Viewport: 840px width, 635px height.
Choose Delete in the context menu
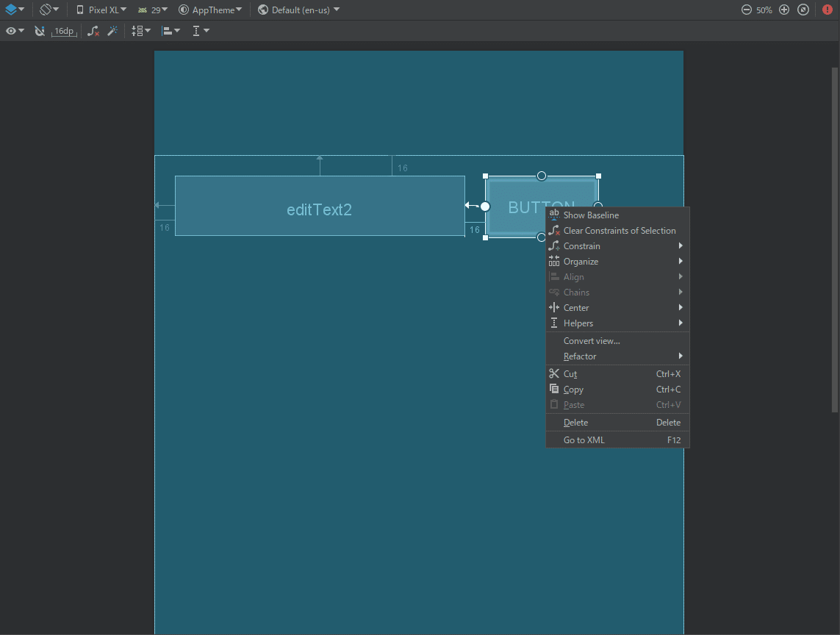click(617, 423)
